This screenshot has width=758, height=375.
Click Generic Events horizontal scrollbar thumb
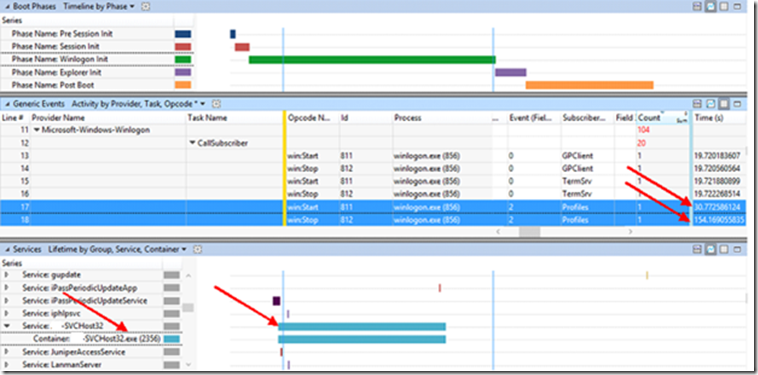click(x=529, y=231)
